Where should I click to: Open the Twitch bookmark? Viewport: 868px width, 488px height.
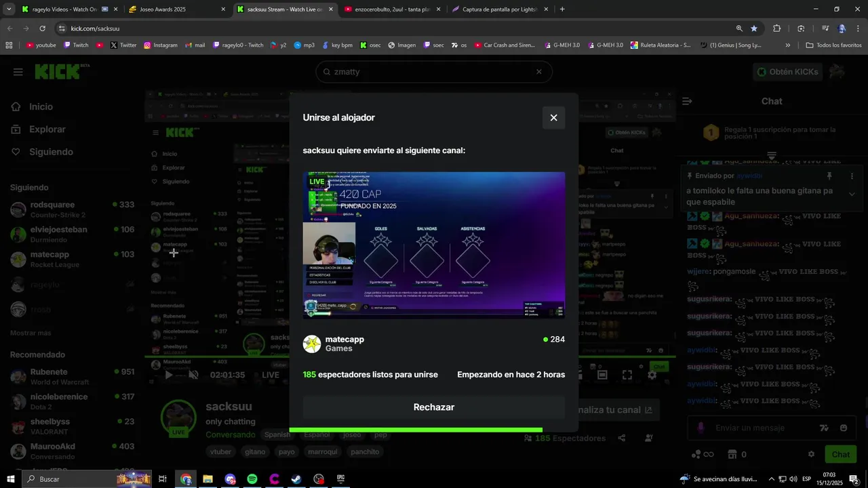(x=76, y=45)
